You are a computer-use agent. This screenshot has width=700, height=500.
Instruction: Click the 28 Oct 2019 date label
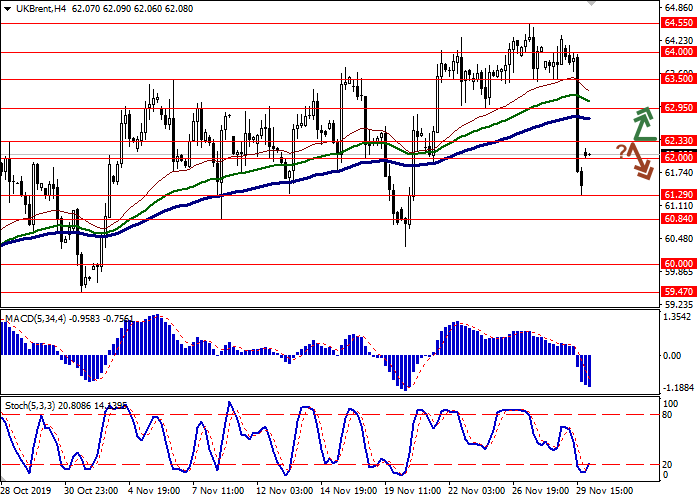27,491
